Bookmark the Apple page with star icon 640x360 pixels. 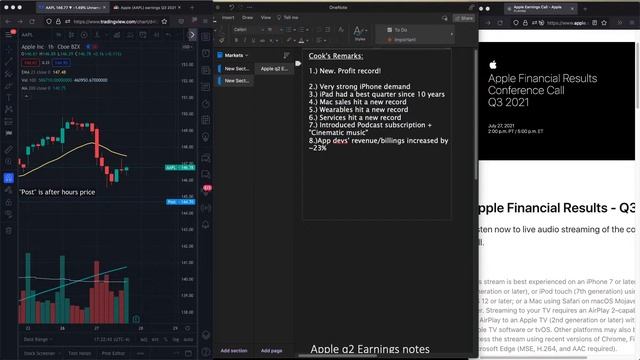pyautogui.click(x=604, y=23)
